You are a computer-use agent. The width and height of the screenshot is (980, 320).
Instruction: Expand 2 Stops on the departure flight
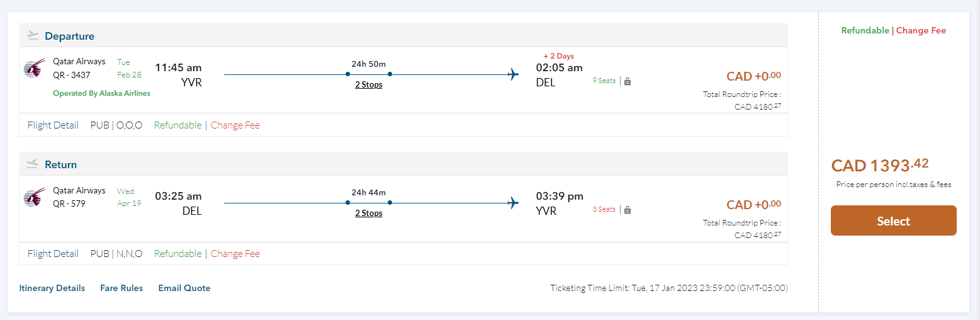pyautogui.click(x=369, y=85)
